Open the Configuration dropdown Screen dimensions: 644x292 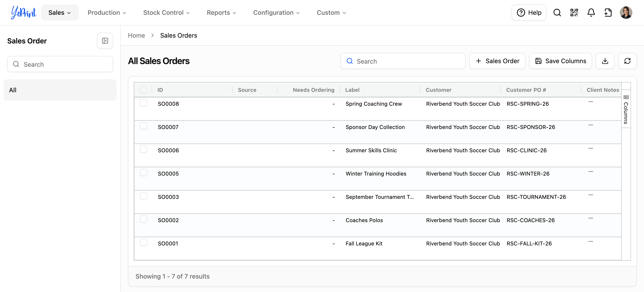(x=276, y=13)
